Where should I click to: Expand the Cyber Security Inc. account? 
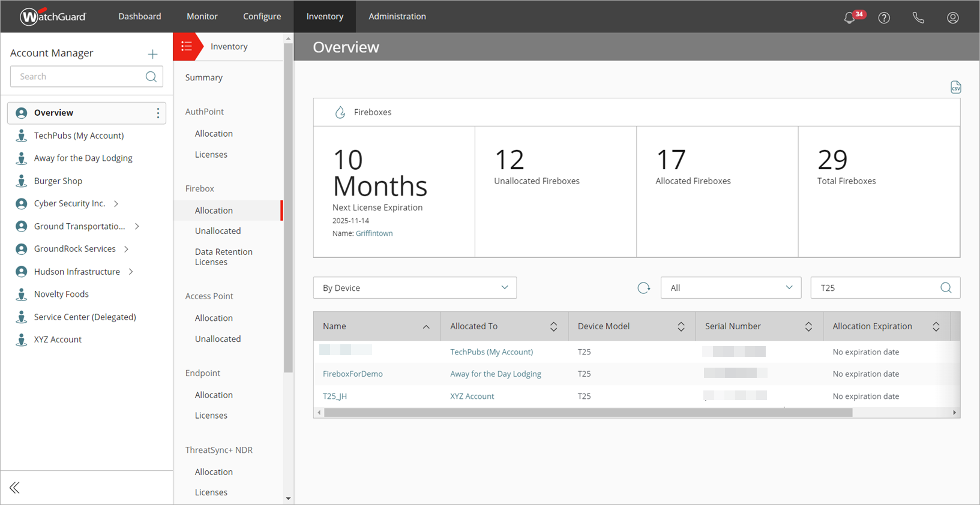pyautogui.click(x=116, y=204)
